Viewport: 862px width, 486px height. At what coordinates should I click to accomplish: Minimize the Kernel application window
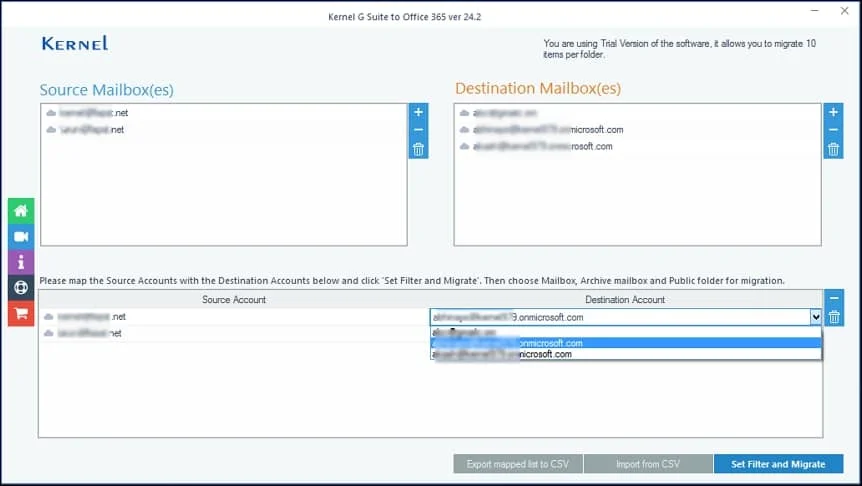click(x=815, y=10)
